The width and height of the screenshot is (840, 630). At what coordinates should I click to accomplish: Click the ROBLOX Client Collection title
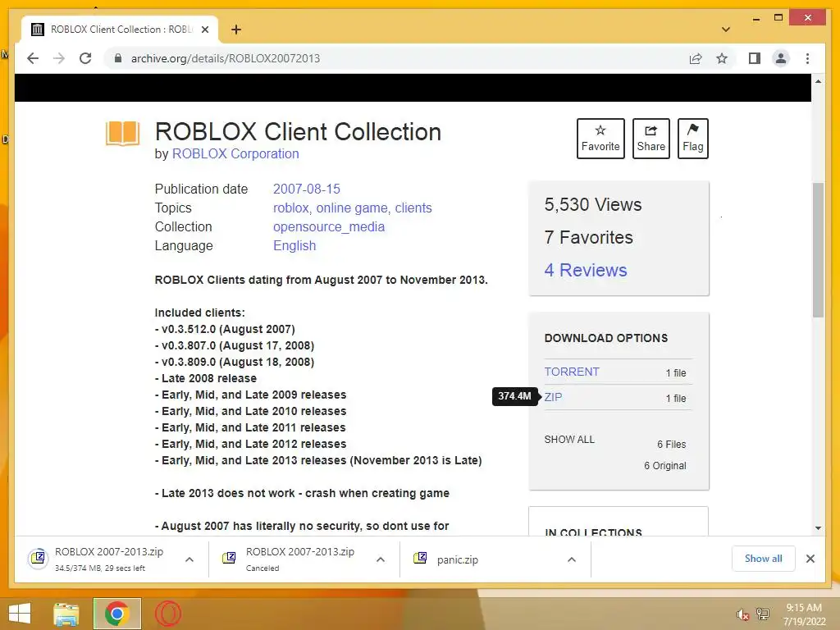click(298, 132)
